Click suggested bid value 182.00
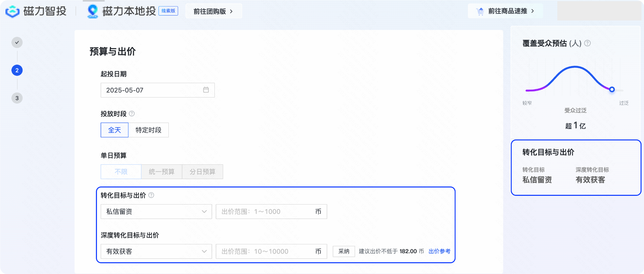The width and height of the screenshot is (644, 274). 408,251
